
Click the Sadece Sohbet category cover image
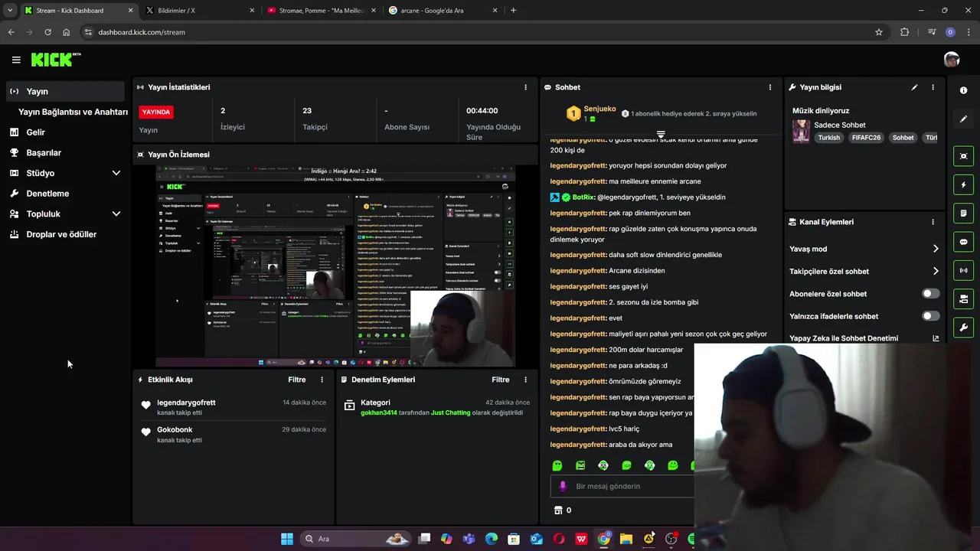[801, 131]
